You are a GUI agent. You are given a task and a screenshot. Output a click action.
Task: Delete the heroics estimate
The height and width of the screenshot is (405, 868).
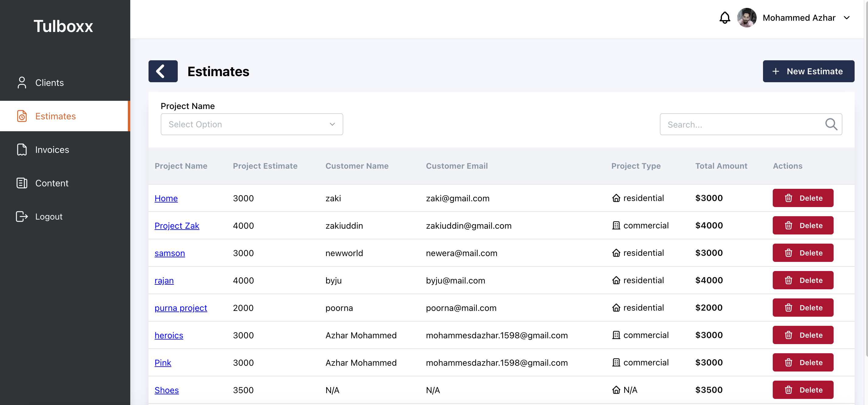point(803,335)
